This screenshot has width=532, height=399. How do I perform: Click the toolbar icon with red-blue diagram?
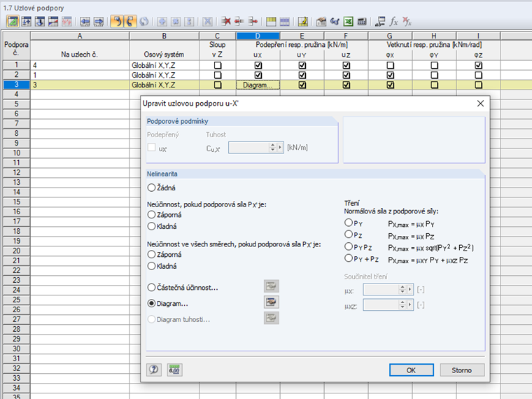coord(53,22)
